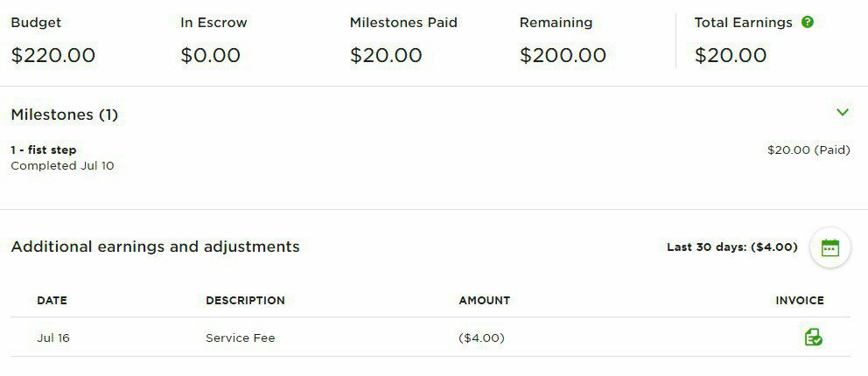The image size is (868, 376).
Task: Select the '1 - fist step' milestone
Action: 44,150
